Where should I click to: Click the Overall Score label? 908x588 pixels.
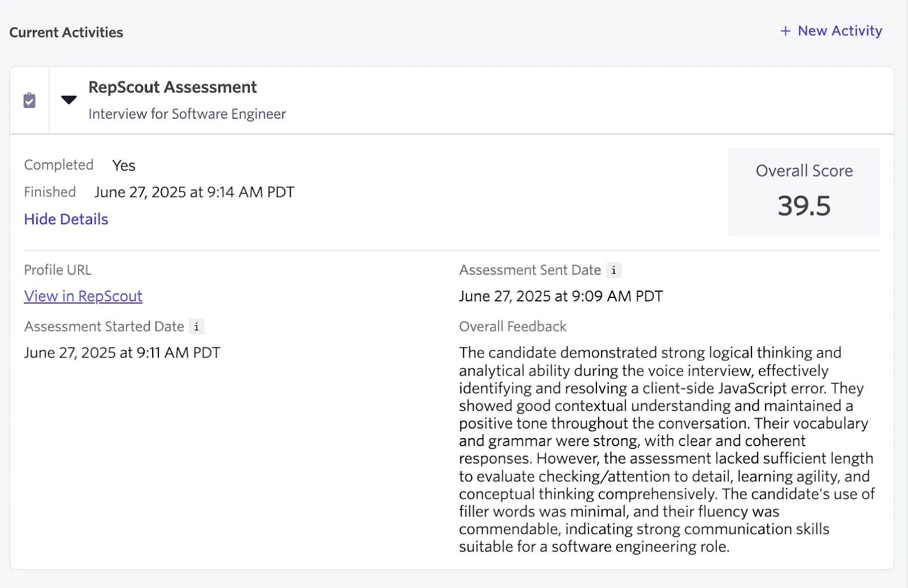pos(804,171)
